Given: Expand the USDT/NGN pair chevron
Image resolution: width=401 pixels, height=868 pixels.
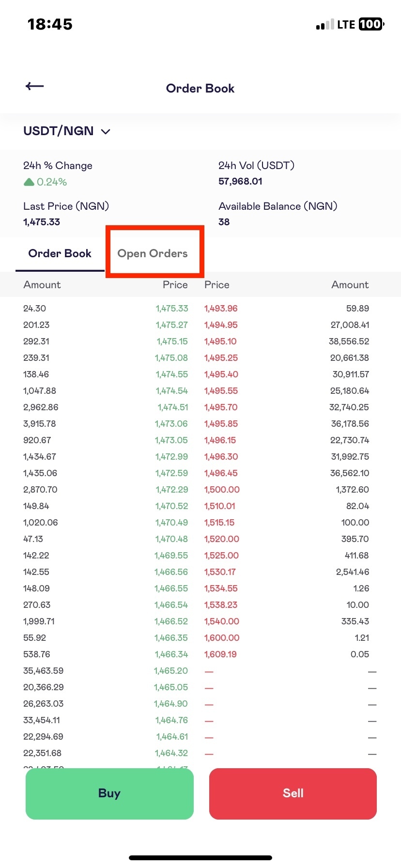Looking at the screenshot, I should (x=106, y=132).
